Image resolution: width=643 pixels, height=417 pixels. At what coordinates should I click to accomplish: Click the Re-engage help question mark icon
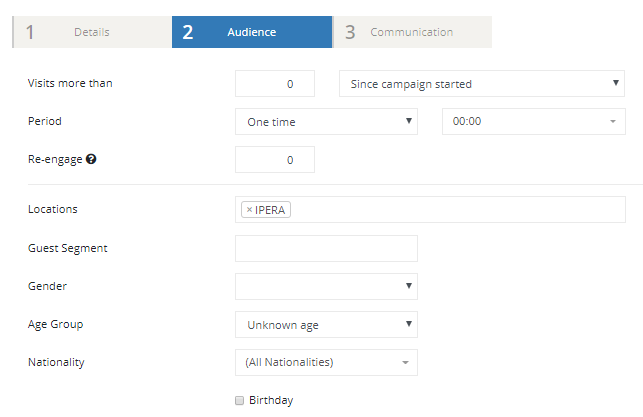[x=91, y=159]
